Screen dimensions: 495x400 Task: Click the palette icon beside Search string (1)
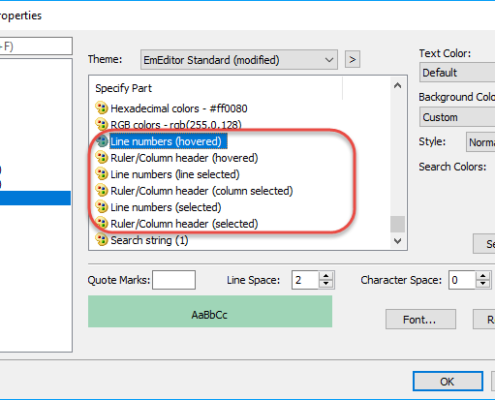pos(102,240)
